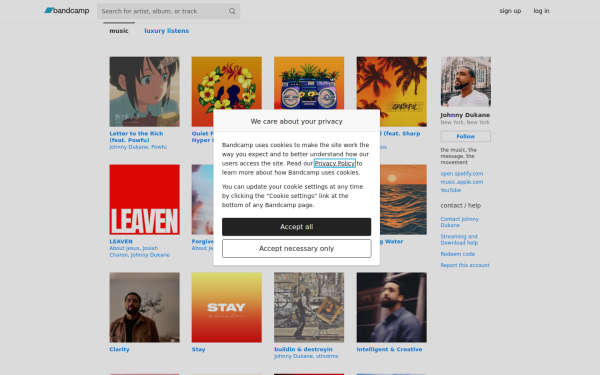This screenshot has width=600, height=375.
Task: Open the music.apple.com link
Action: (461, 182)
